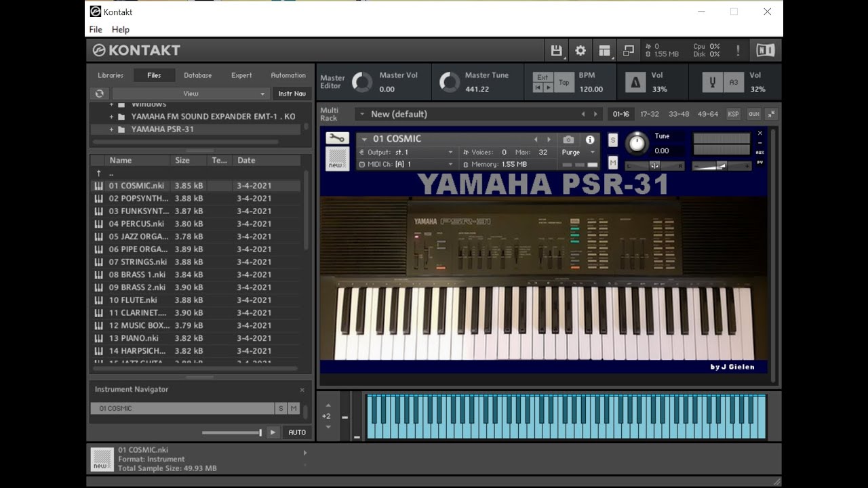868x488 pixels.
Task: Shift keyboard octave down arrow
Action: [328, 427]
